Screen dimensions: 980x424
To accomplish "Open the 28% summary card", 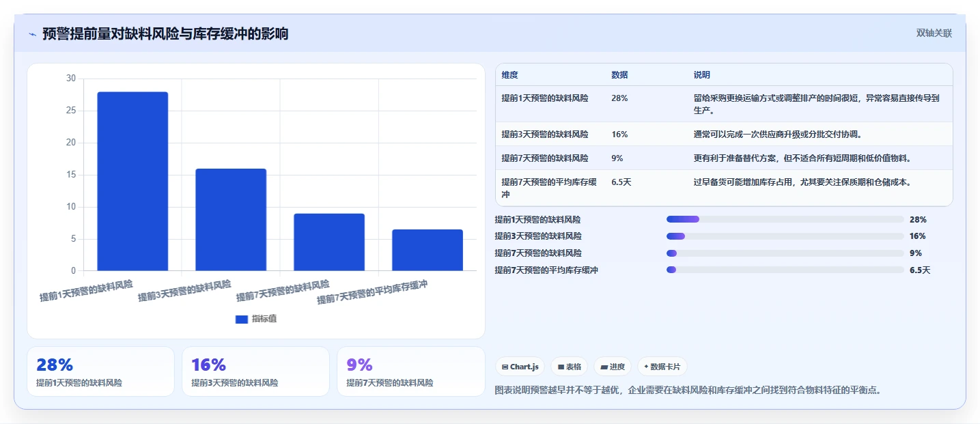I will 101,371.
